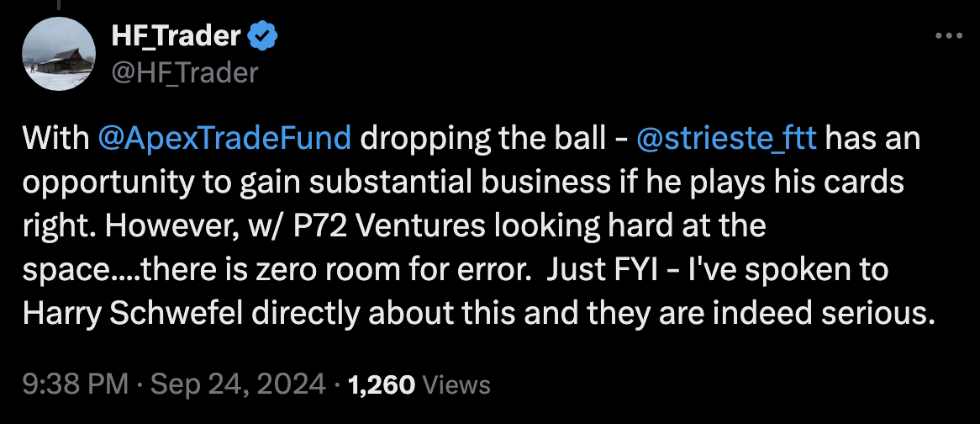Click the phrase 'dropping the ball'

pos(485,139)
